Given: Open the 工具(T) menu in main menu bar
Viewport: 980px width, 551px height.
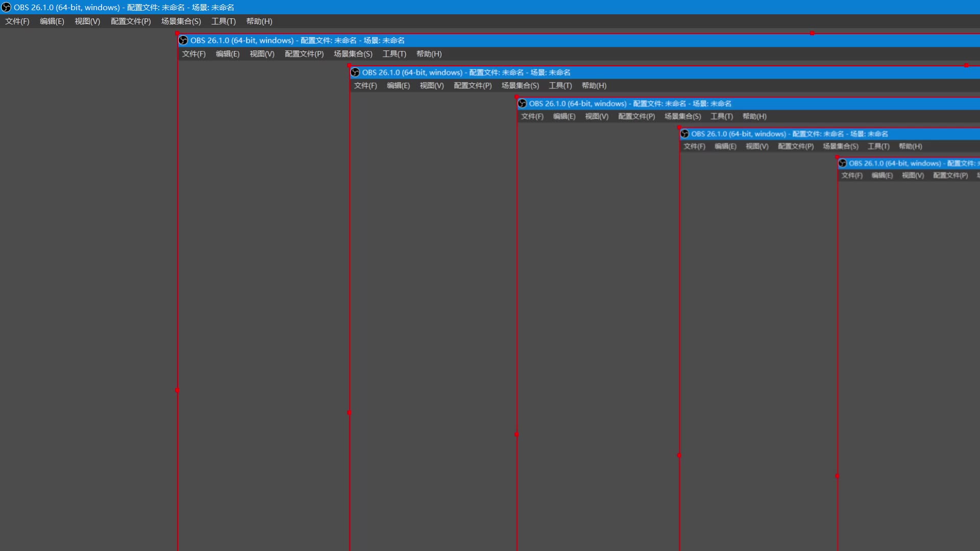Looking at the screenshot, I should pos(224,21).
